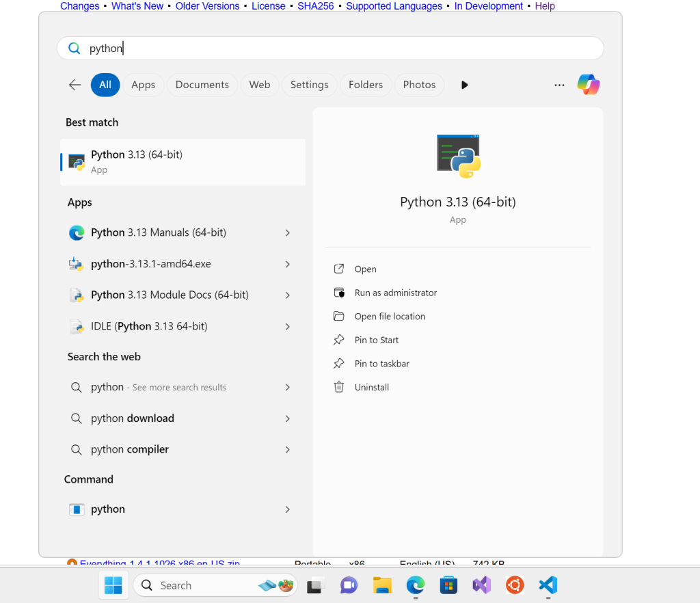Open the more options ellipsis menu
This screenshot has width=700, height=603.
pos(559,85)
